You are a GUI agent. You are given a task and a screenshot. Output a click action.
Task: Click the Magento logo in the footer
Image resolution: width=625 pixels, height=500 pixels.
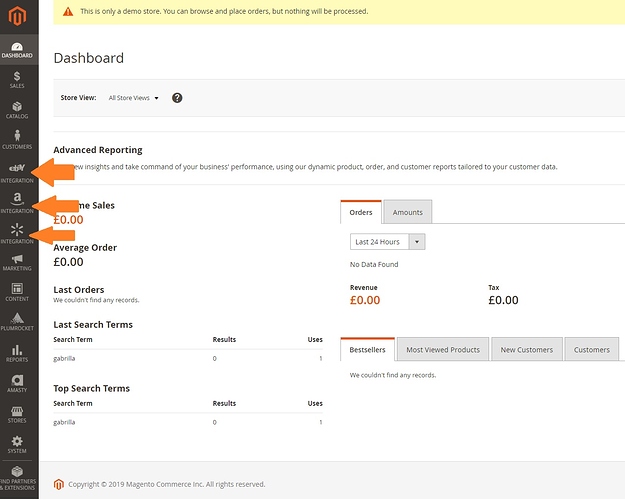coord(59,484)
